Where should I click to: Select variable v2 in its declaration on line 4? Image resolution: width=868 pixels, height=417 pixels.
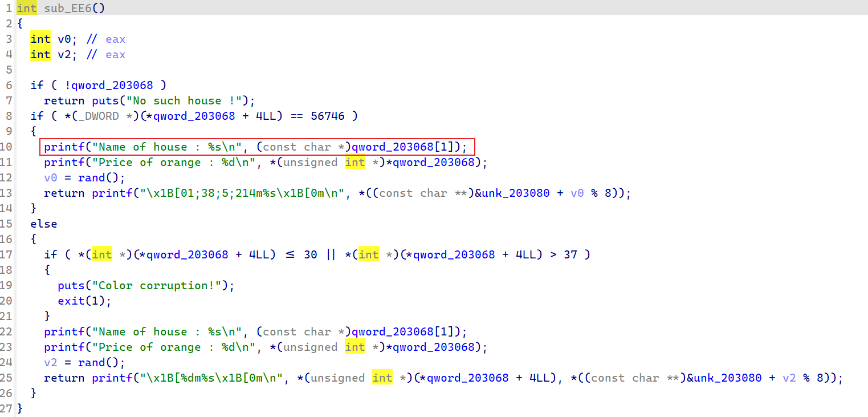tap(64, 54)
